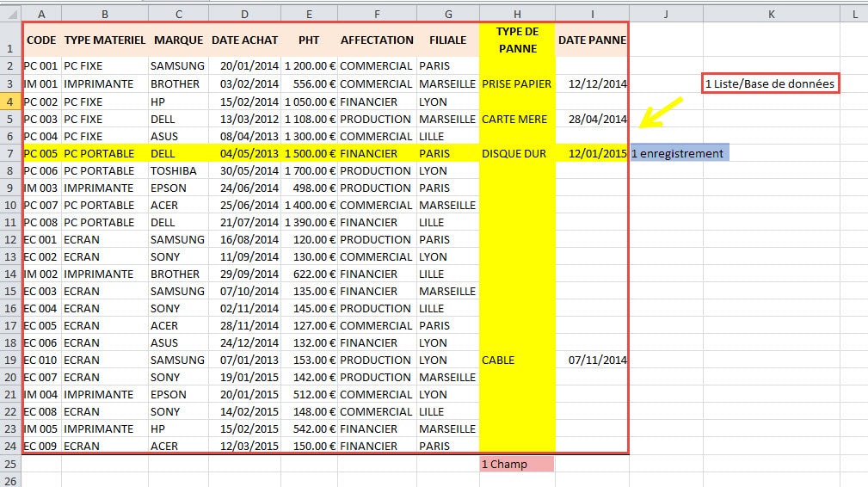Click purchase date 07/10/2014
The image size is (868, 487).
244,291
